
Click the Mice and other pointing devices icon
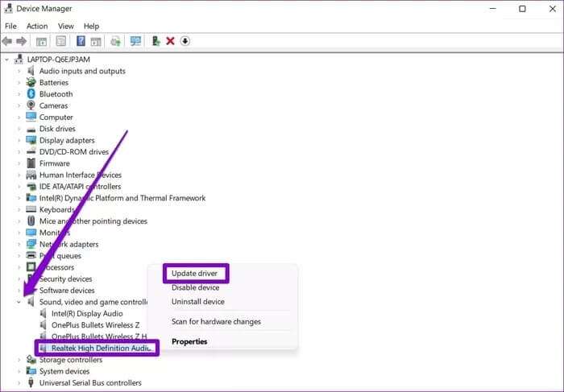tap(31, 221)
